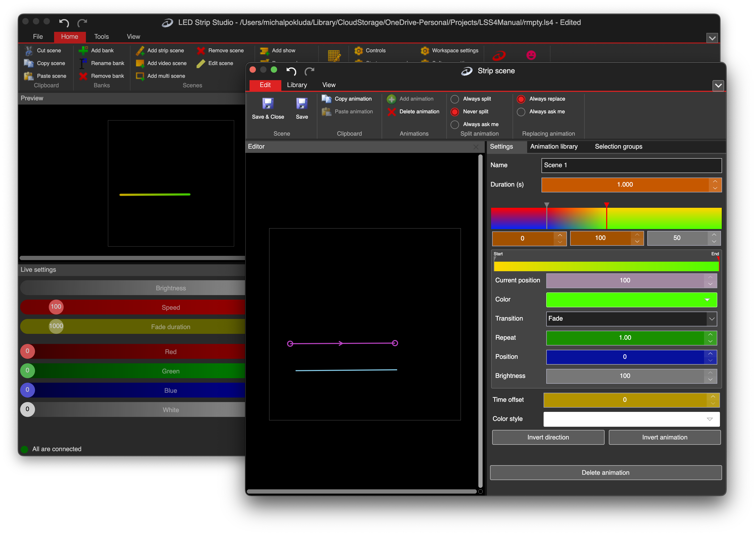
Task: Open the File menu in main window
Action: (38, 37)
